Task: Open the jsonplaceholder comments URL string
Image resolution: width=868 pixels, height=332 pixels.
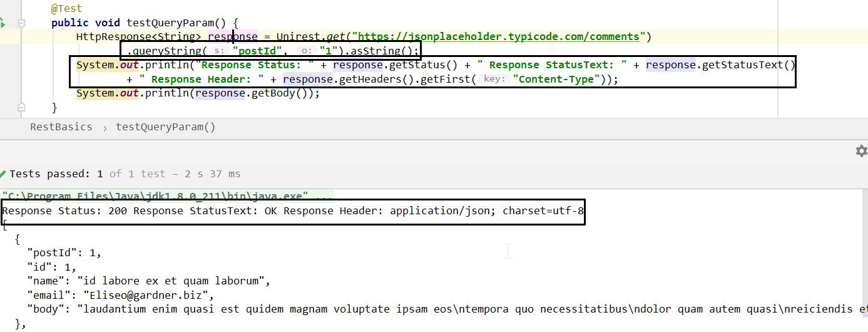Action: 498,36
